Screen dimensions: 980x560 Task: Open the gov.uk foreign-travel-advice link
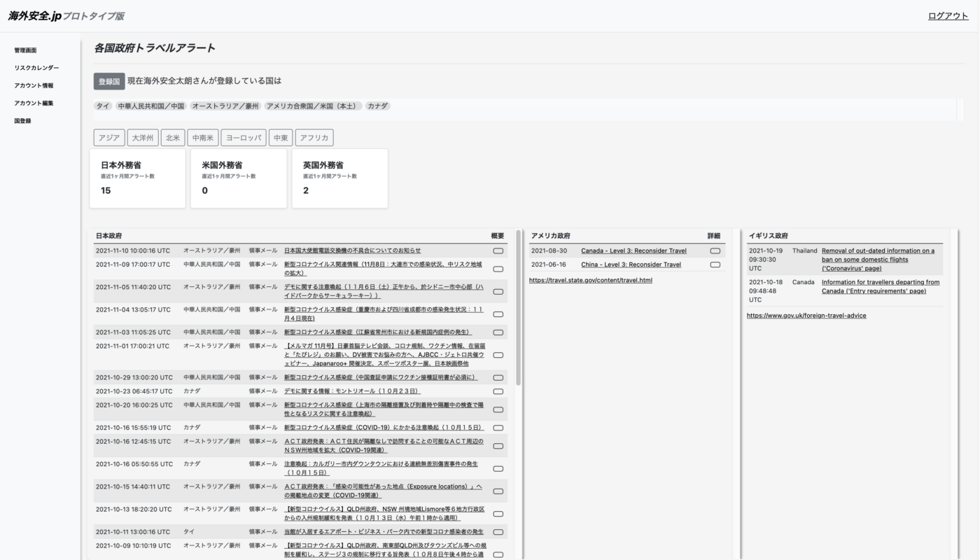[806, 316]
